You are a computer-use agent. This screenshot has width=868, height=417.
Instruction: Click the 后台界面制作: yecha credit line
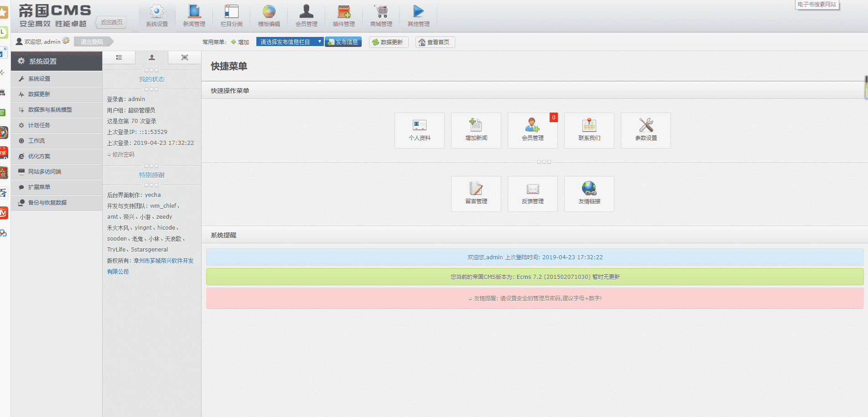click(x=134, y=195)
